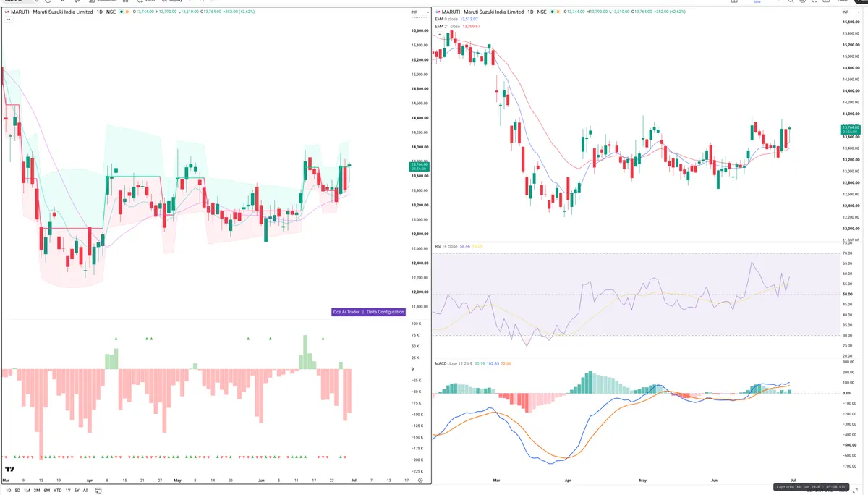The image size is (868, 495).
Task: Select the All time range
Action: click(x=85, y=491)
